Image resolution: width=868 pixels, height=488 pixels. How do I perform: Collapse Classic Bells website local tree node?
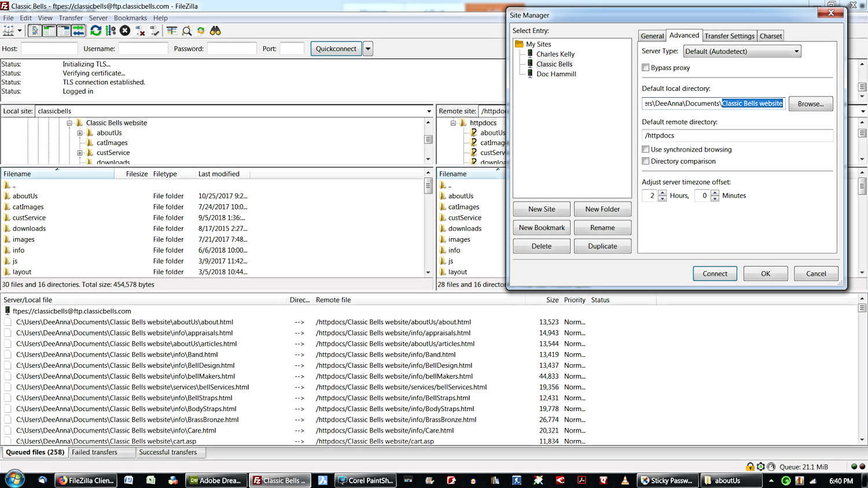pos(69,123)
